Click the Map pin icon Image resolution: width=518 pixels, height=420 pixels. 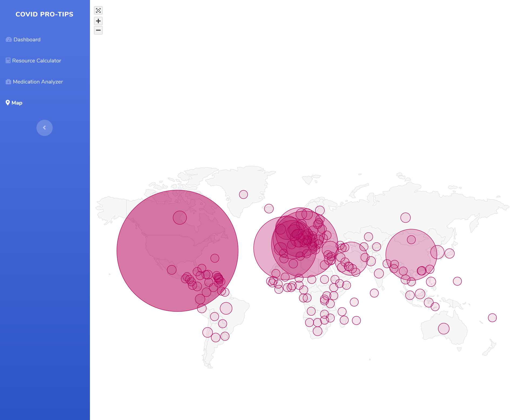[8, 103]
